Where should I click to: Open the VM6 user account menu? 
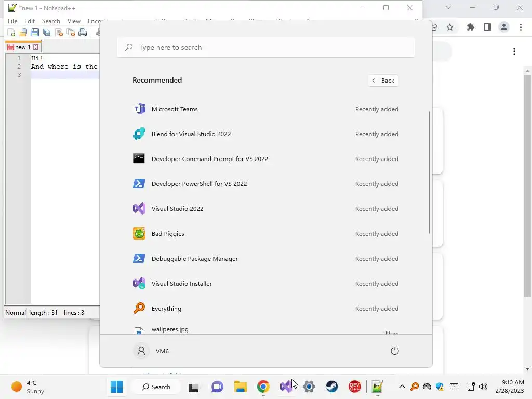151,351
